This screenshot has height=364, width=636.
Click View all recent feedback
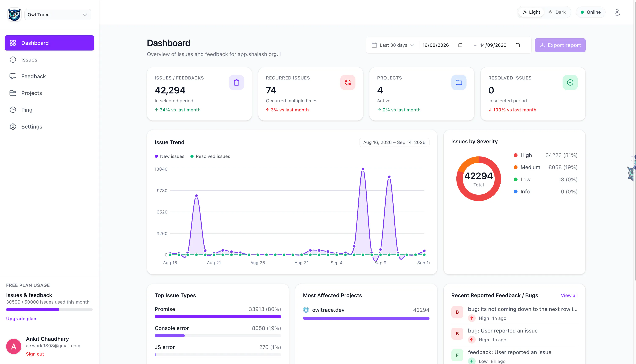(569, 295)
